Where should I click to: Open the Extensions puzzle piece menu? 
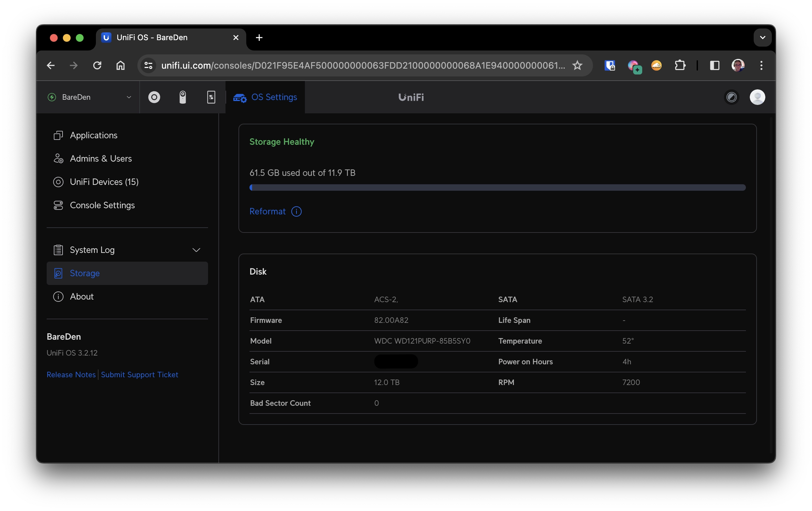pyautogui.click(x=680, y=65)
